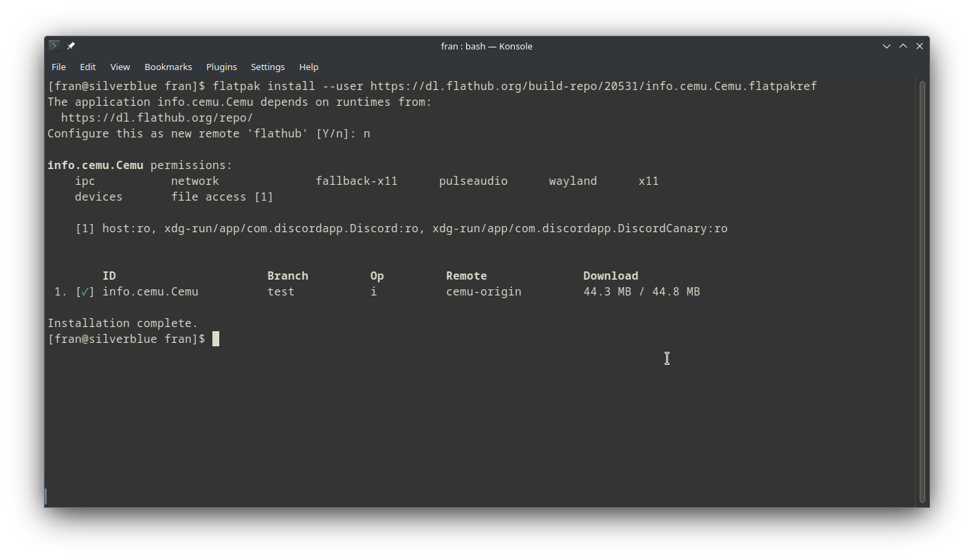The width and height of the screenshot is (974, 560).
Task: Click the info.cemu.Cemu flatpakref URL
Action: tap(593, 86)
